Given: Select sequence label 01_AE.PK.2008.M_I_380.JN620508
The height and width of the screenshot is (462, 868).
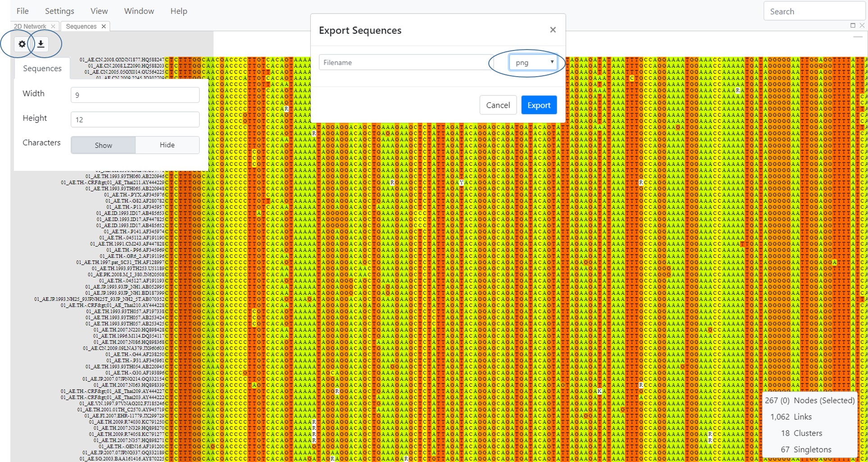Looking at the screenshot, I should tap(127, 274).
